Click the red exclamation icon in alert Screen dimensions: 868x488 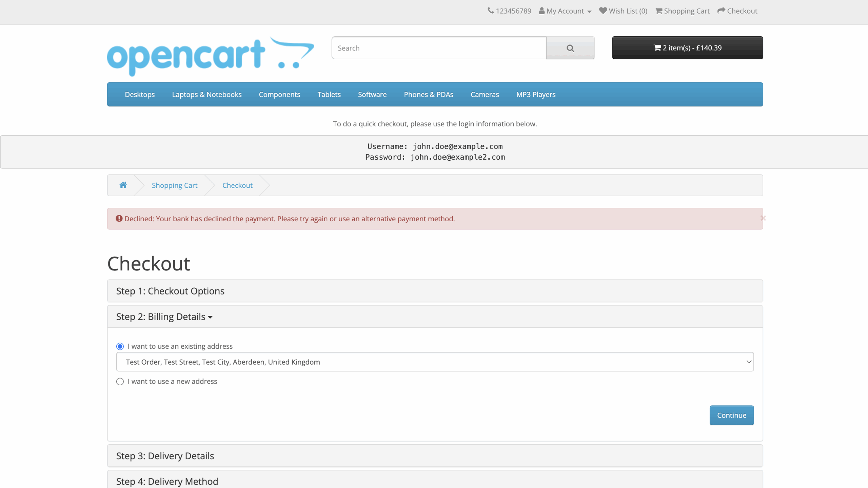(119, 219)
